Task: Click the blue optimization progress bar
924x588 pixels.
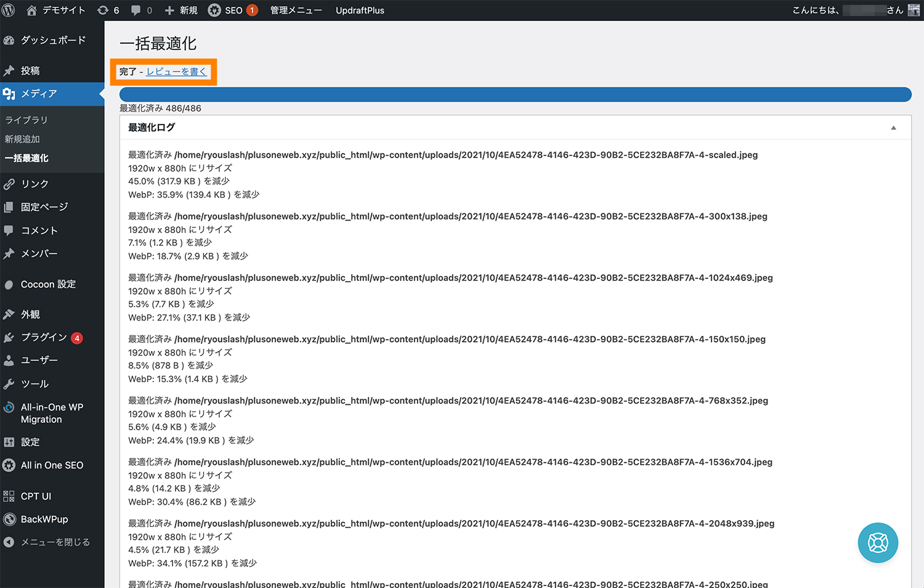Action: (x=516, y=94)
